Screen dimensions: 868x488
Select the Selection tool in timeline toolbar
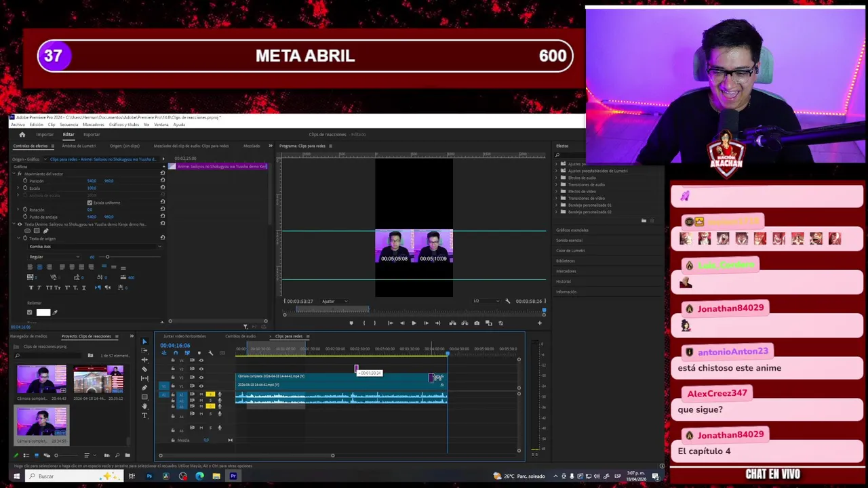point(144,342)
